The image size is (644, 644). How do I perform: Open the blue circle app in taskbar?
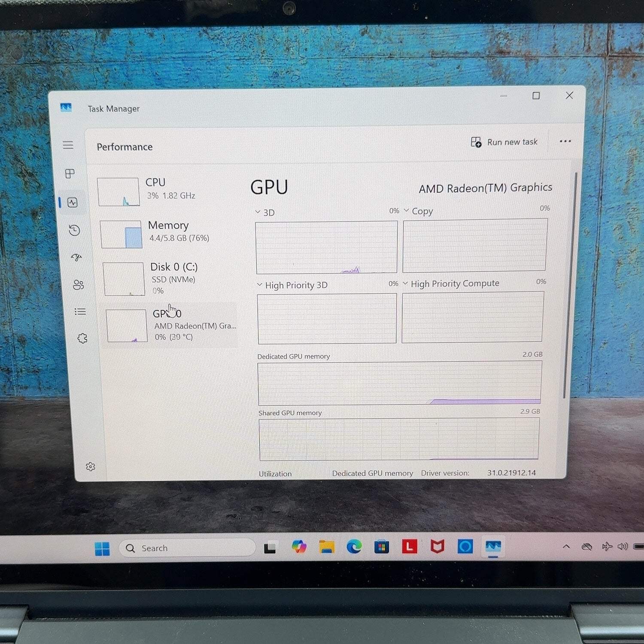(x=465, y=546)
